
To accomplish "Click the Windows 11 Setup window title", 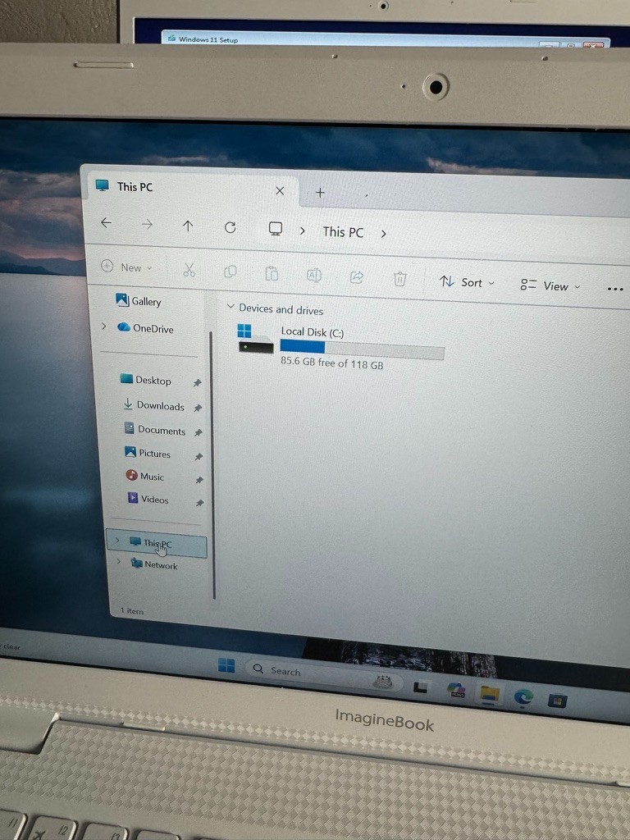I will 208,39.
